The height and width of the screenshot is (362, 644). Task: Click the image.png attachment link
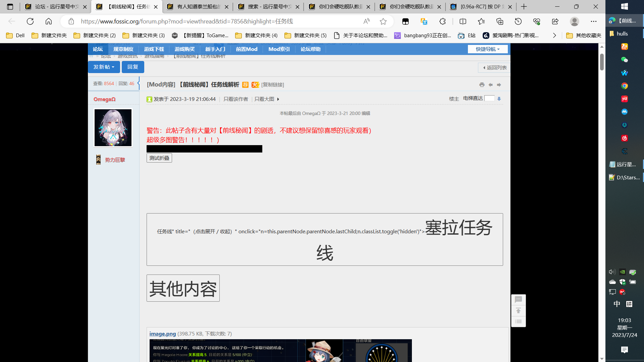pos(163,334)
